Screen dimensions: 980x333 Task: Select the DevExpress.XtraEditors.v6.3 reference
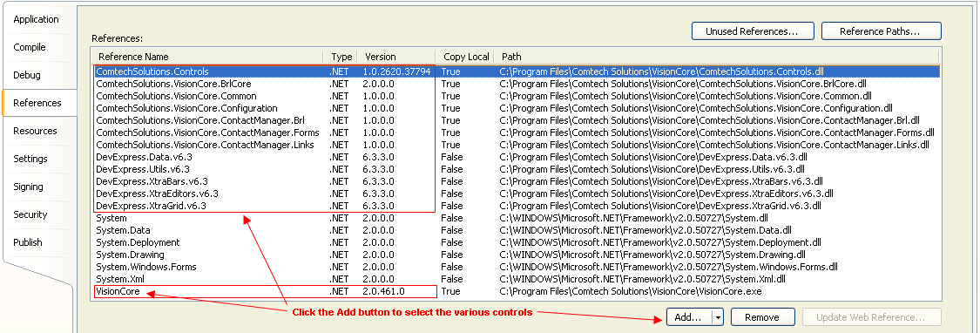pyautogui.click(x=517, y=194)
